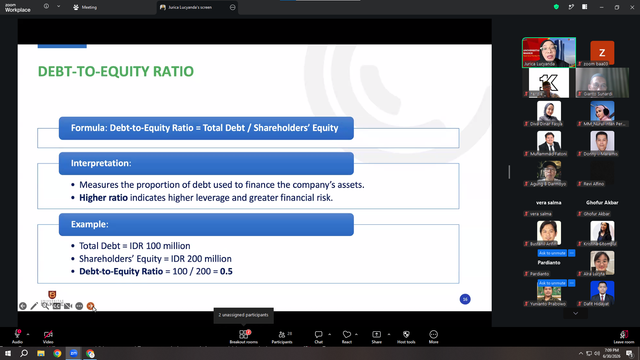Open audio options caret beside Audio
The image size is (640, 360).
tap(28, 334)
